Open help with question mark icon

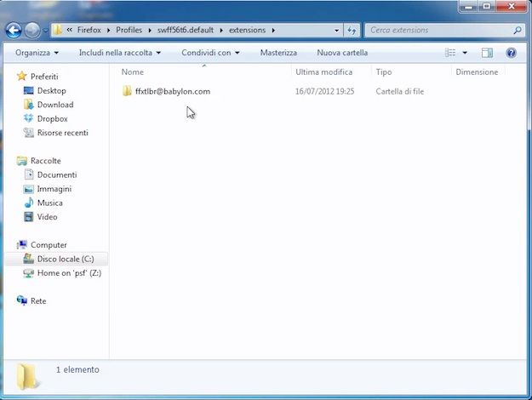click(511, 53)
